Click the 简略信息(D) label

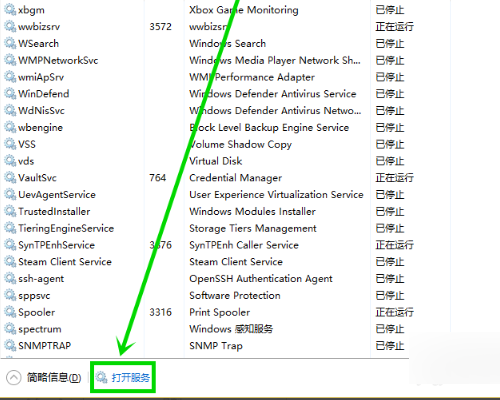54,378
